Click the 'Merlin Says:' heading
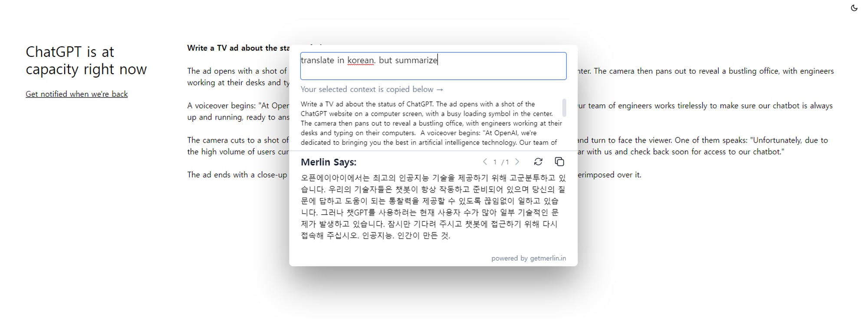The image size is (868, 319). pos(329,162)
